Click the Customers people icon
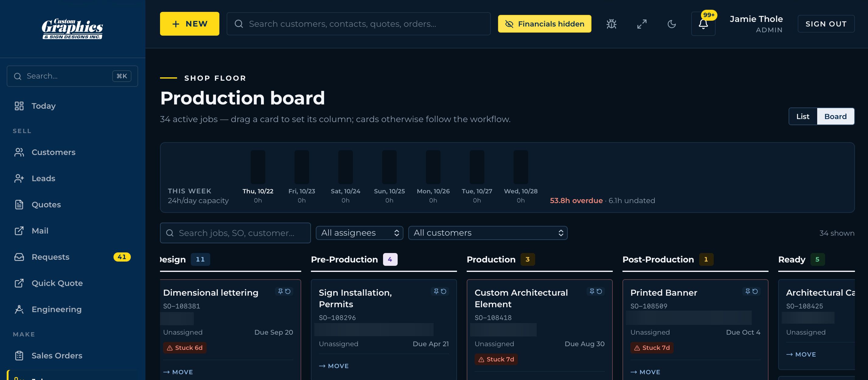This screenshot has height=380, width=868. coord(19,153)
